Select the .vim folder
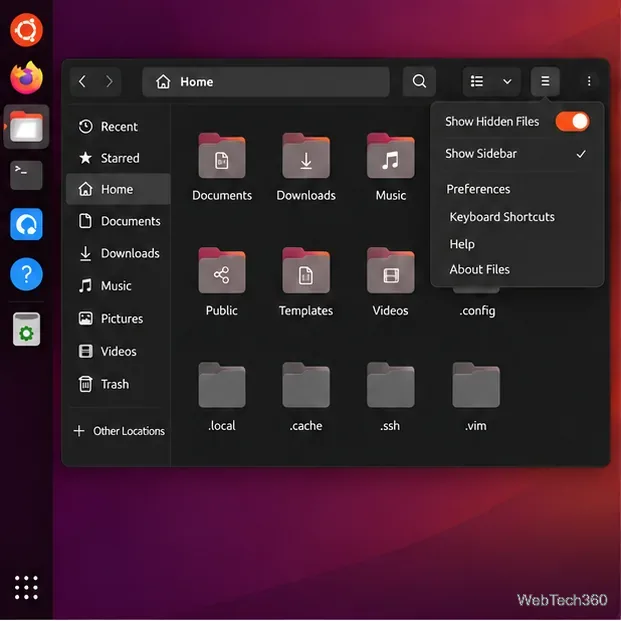This screenshot has width=621, height=621. click(x=476, y=385)
